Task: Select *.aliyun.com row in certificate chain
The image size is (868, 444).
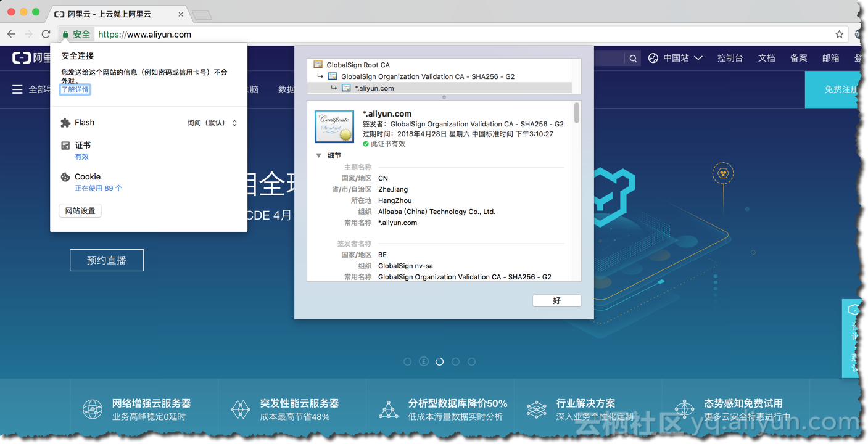Action: coord(439,88)
